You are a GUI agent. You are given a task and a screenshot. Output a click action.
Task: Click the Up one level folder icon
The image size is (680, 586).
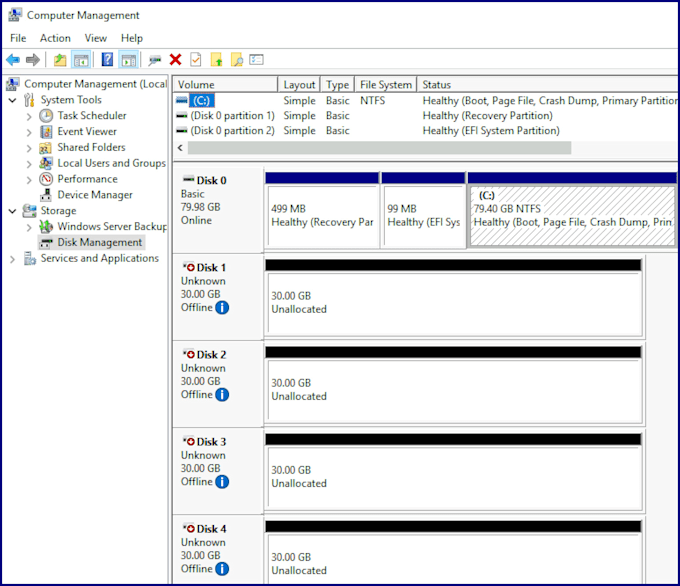tap(60, 59)
